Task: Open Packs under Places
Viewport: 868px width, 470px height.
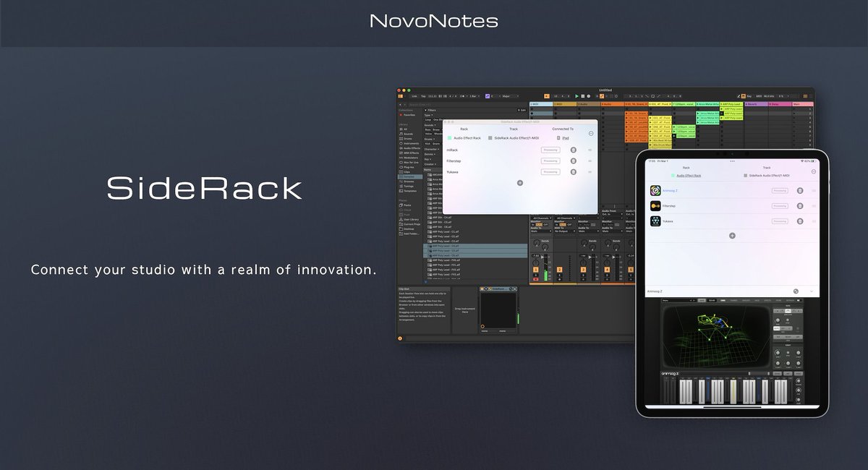Action: pos(406,205)
